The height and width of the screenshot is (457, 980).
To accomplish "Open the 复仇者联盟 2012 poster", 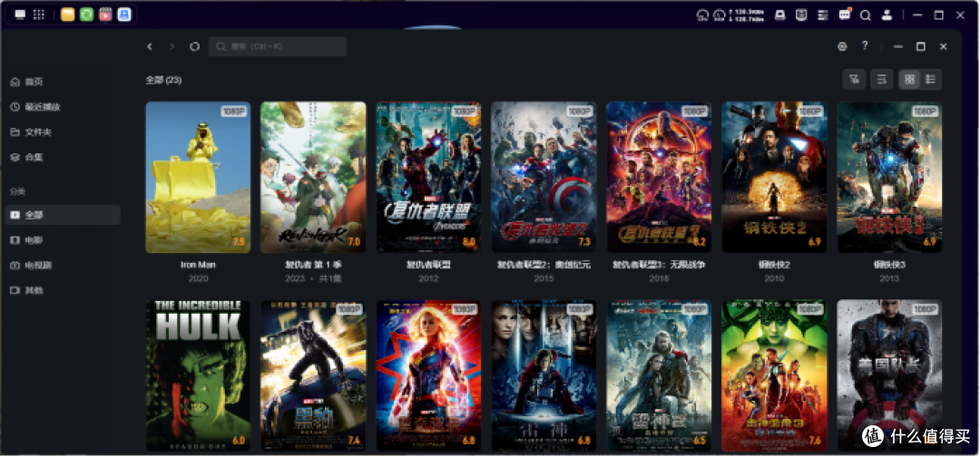I will point(428,178).
